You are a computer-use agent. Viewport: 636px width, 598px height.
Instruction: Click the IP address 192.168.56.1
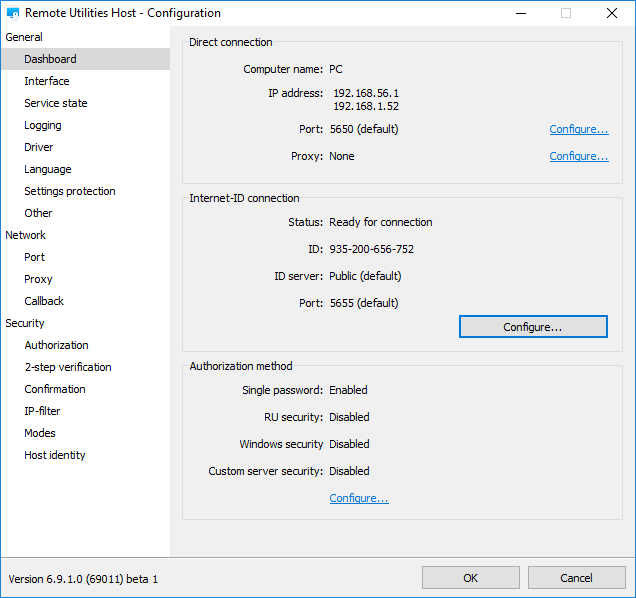click(x=366, y=93)
